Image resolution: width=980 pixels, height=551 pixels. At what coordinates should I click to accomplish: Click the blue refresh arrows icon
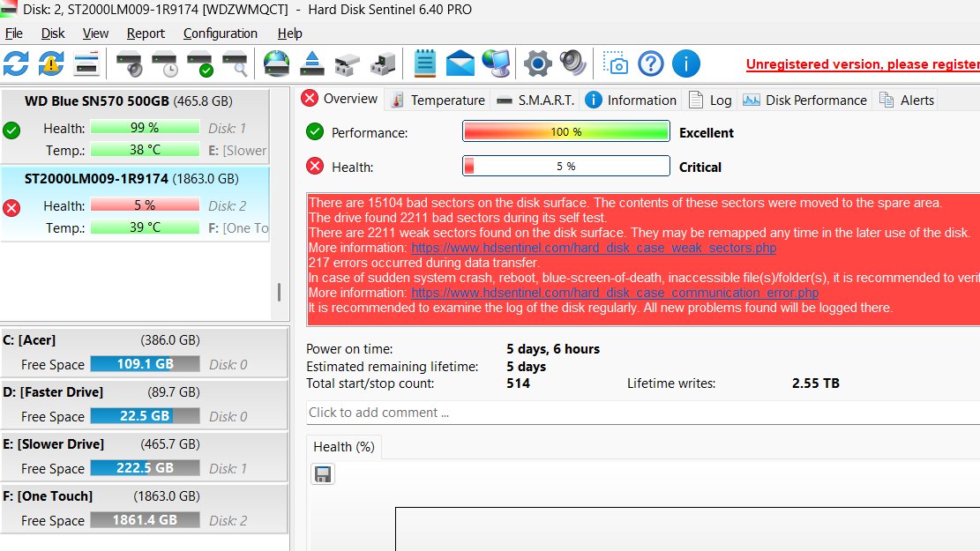16,63
